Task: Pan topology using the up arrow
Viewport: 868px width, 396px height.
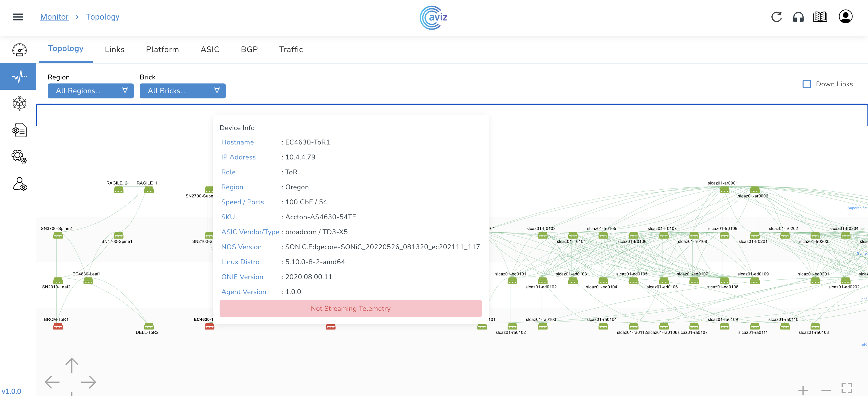Action: [72, 365]
